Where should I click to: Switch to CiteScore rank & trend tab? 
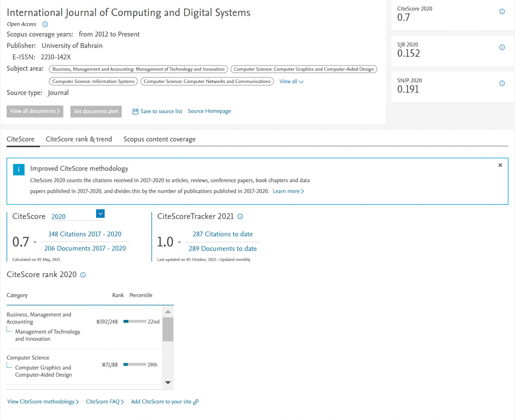click(79, 139)
